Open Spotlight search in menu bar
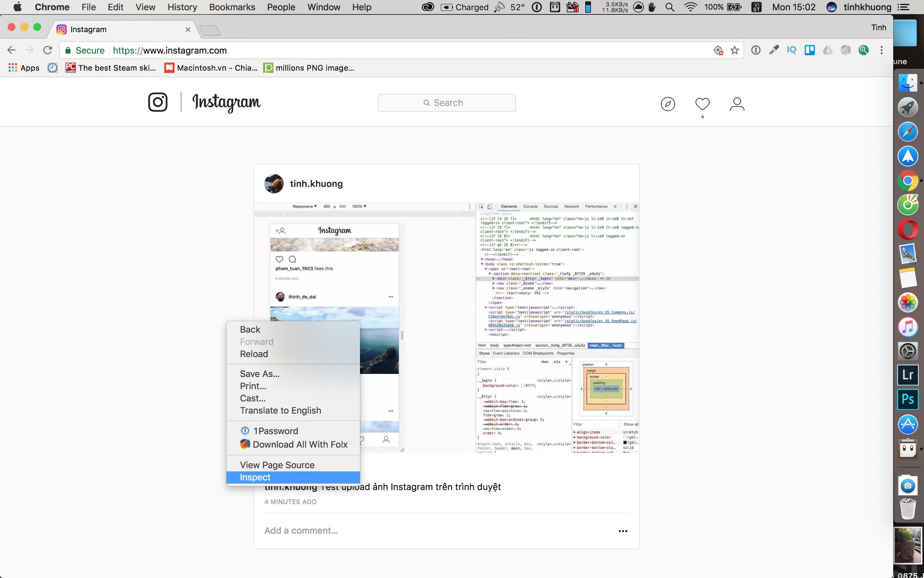The width and height of the screenshot is (924, 578). [x=670, y=7]
